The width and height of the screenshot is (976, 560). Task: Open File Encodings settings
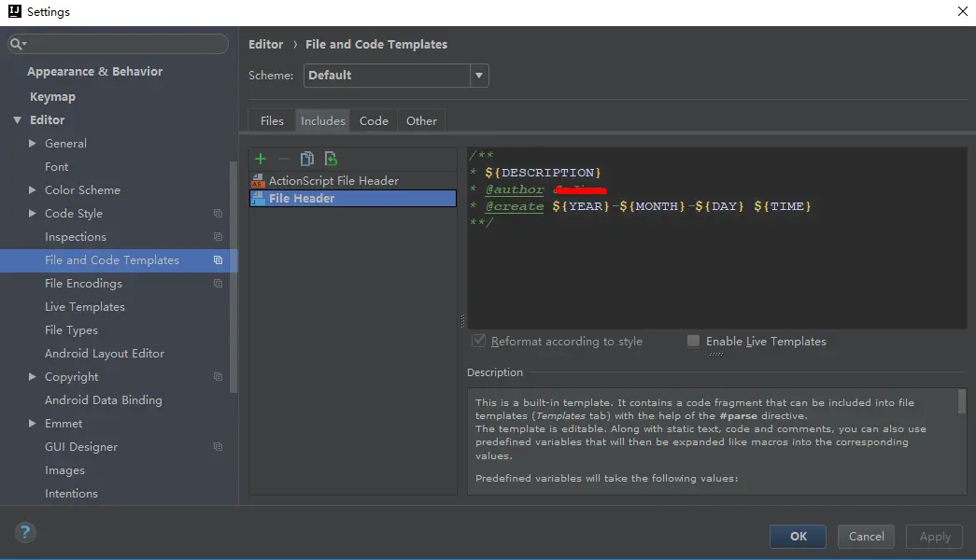(83, 283)
